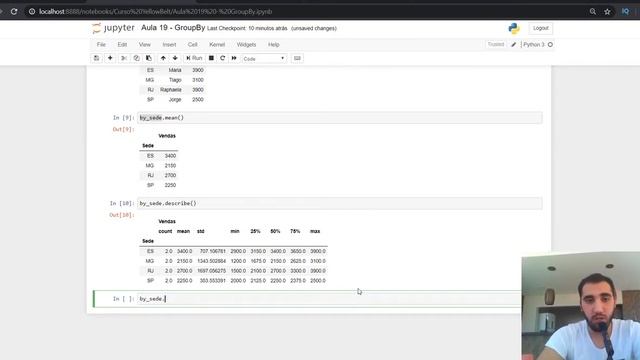
Task: Click the 75% column header
Action: [295, 231]
